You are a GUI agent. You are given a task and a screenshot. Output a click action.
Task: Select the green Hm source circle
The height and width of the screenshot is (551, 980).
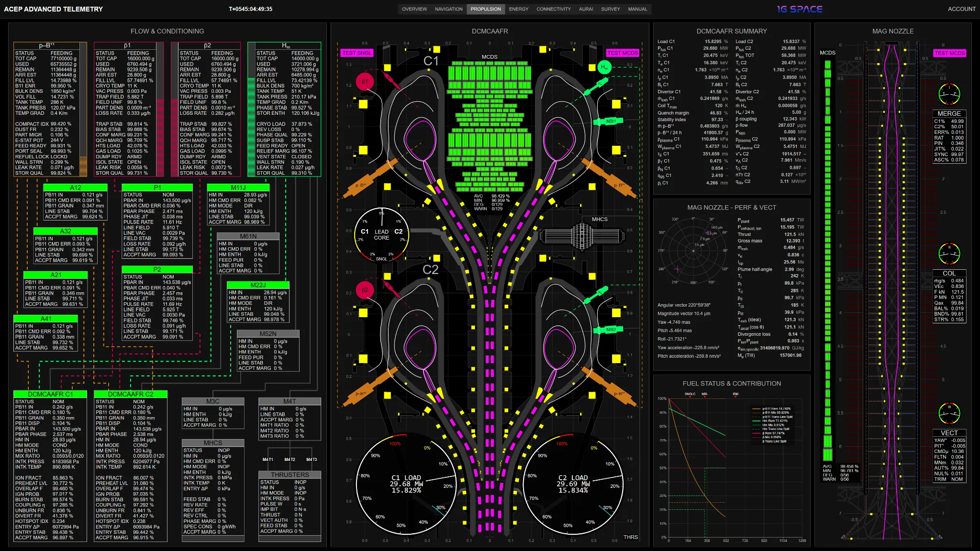click(x=604, y=67)
